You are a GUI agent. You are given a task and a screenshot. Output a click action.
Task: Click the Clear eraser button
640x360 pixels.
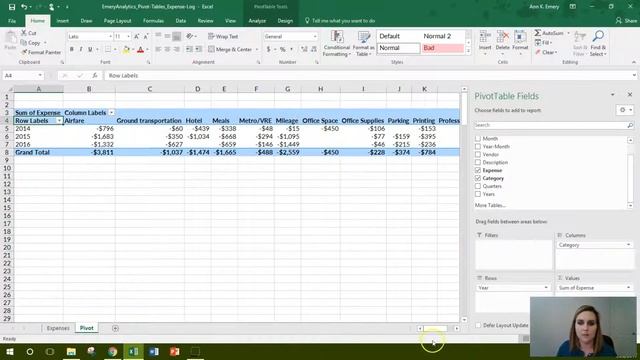pyautogui.click(x=546, y=52)
